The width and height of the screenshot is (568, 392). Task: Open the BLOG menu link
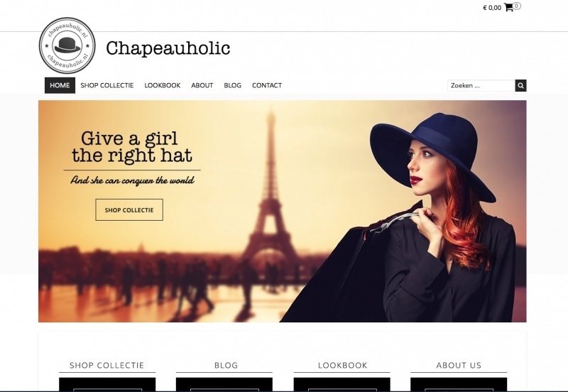tap(233, 85)
